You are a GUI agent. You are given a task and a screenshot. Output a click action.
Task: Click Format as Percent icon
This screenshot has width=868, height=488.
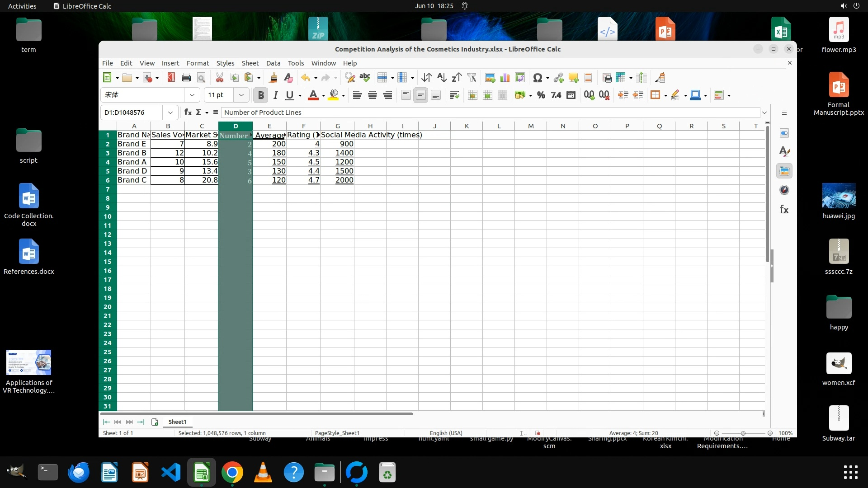pyautogui.click(x=541, y=95)
